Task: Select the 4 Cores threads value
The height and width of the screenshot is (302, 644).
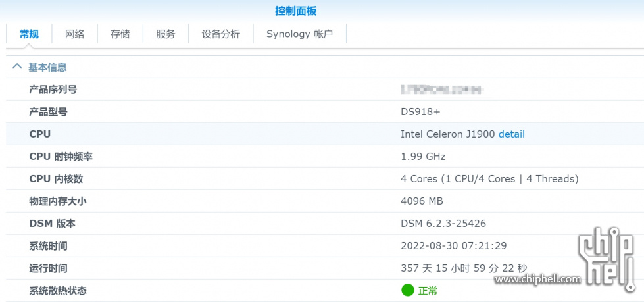Action: tap(489, 179)
